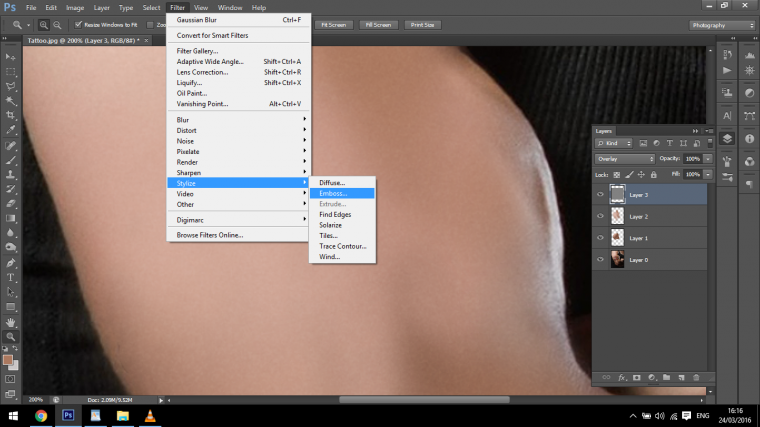Select the Magic Wand tool
This screenshot has width=760, height=427.
tap(10, 101)
